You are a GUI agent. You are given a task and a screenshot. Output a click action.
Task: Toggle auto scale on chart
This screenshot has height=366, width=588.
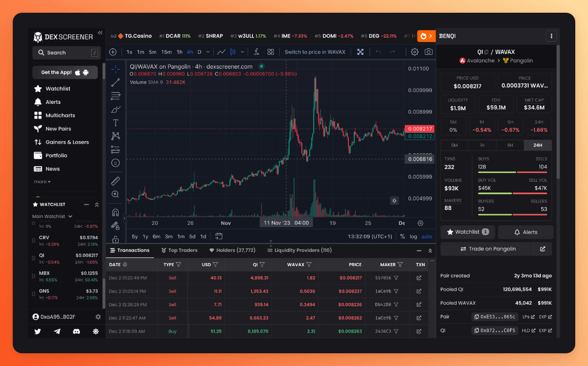427,237
